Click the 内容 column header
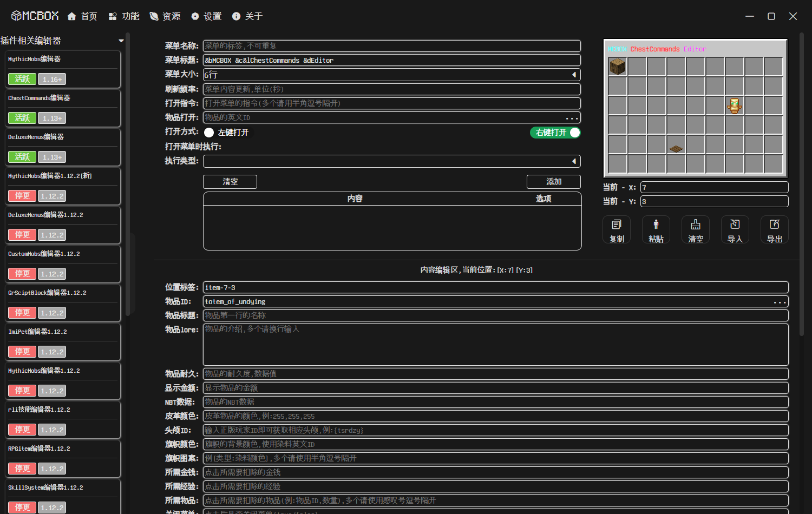 coord(355,199)
